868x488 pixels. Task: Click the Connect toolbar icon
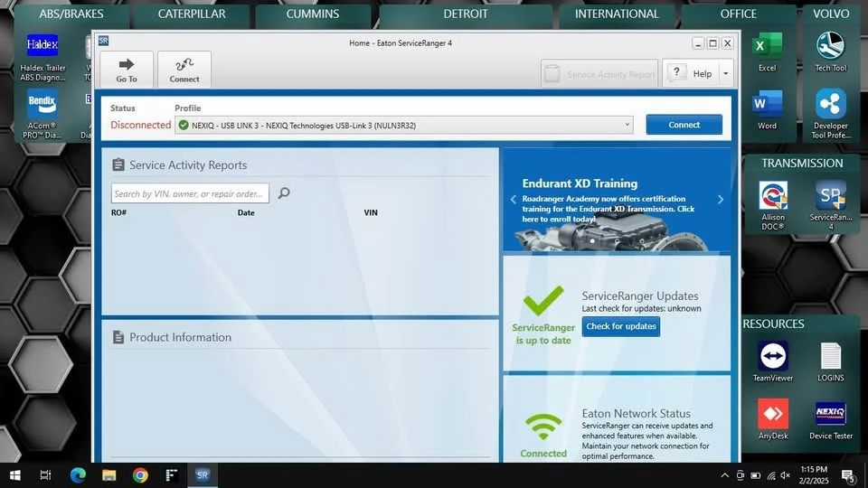[x=184, y=70]
